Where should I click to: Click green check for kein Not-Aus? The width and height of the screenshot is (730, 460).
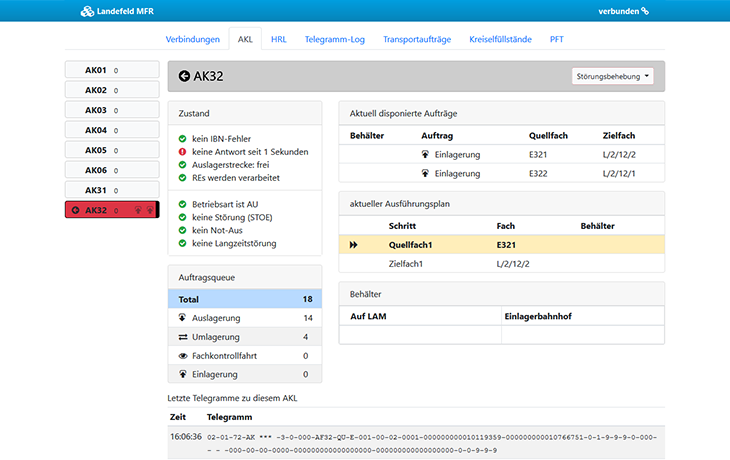[182, 230]
